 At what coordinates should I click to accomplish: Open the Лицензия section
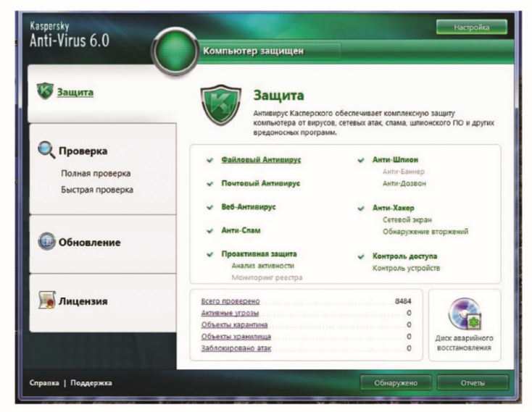tap(83, 301)
